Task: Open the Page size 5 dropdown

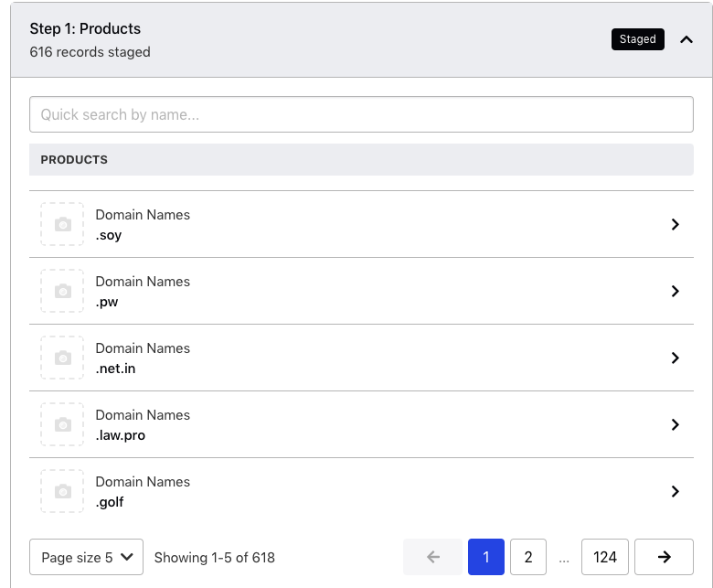Action: pyautogui.click(x=87, y=557)
